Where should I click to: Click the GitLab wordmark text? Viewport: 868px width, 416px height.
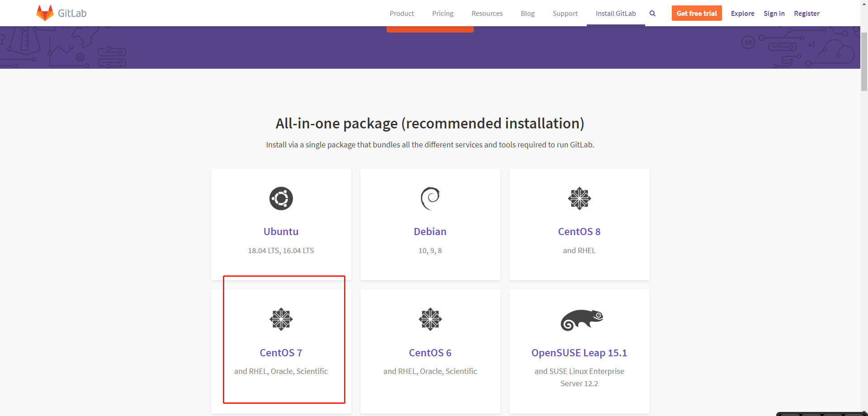(x=72, y=13)
